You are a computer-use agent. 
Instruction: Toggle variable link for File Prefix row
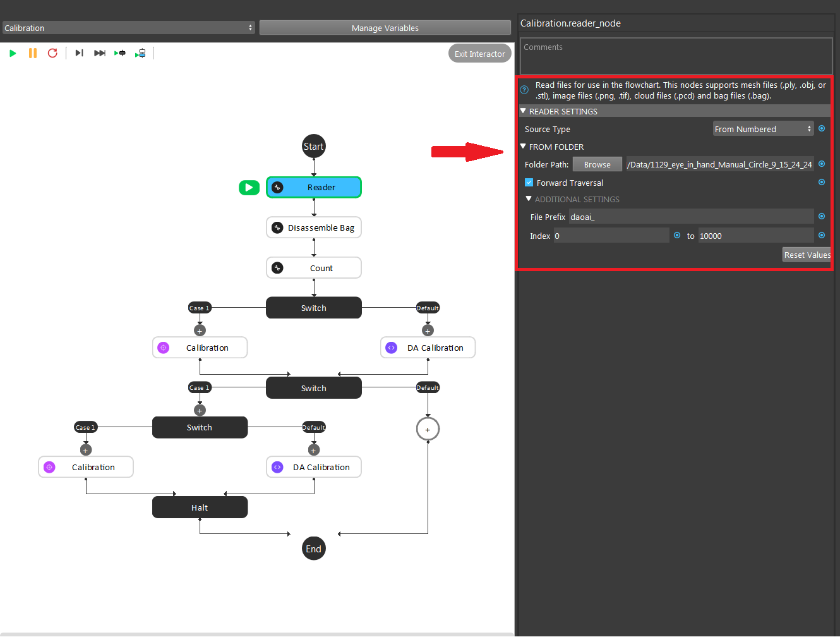(822, 216)
